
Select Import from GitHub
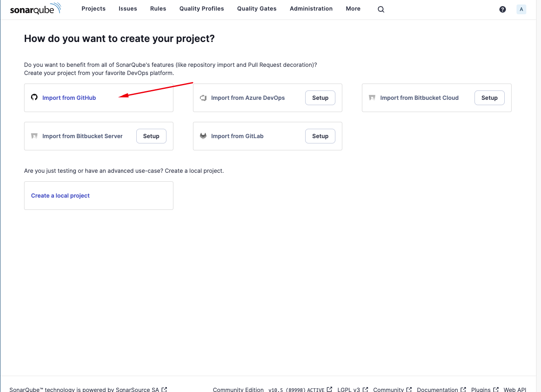pyautogui.click(x=69, y=98)
